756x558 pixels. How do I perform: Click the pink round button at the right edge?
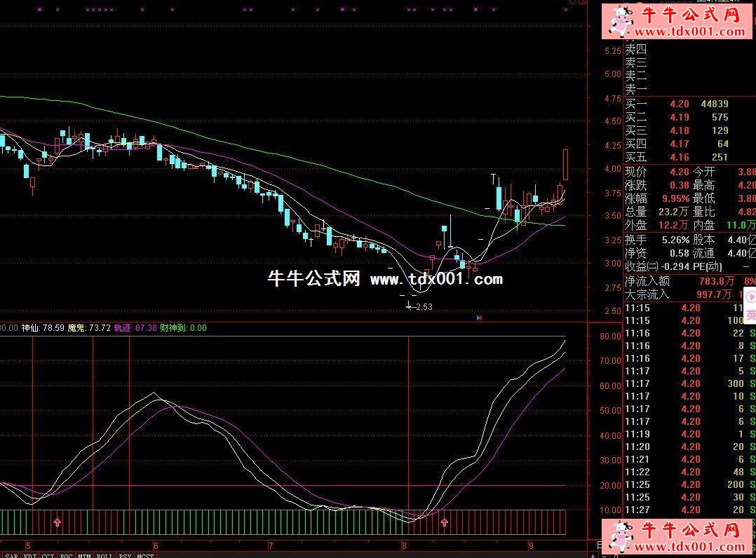pos(750,298)
